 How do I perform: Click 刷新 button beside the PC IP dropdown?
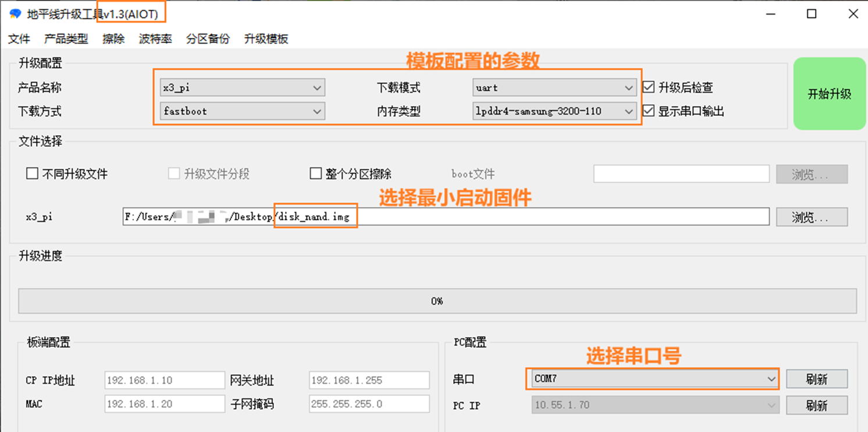click(817, 405)
